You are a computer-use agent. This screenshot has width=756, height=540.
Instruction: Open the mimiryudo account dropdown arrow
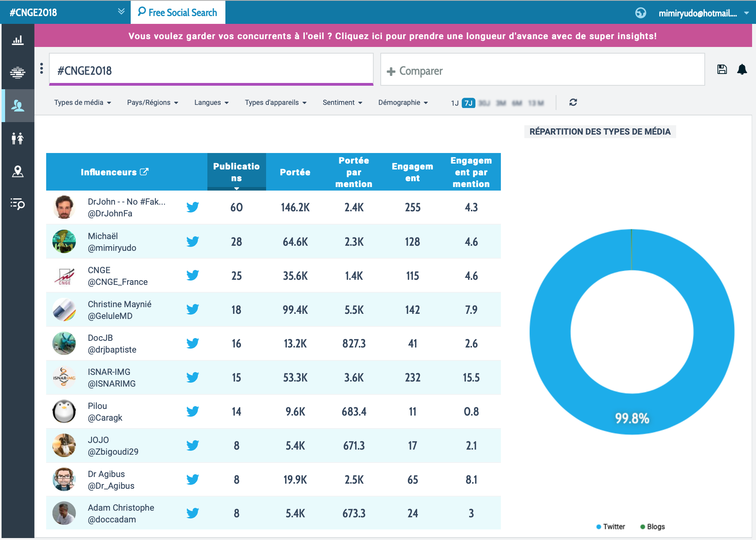[x=747, y=13]
